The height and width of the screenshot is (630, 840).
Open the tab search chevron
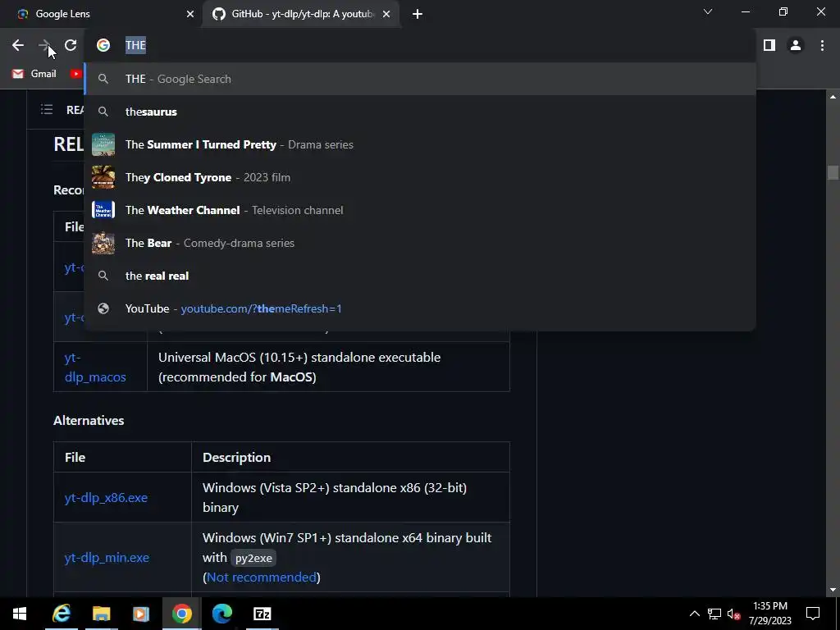pos(708,11)
